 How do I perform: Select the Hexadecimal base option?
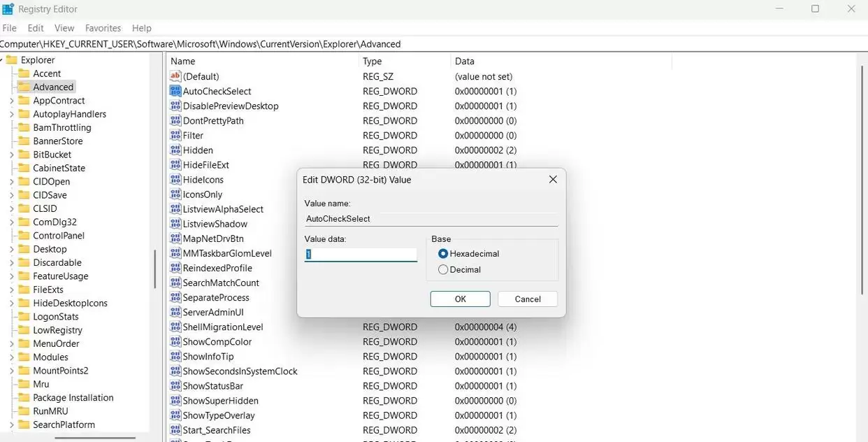pos(442,253)
